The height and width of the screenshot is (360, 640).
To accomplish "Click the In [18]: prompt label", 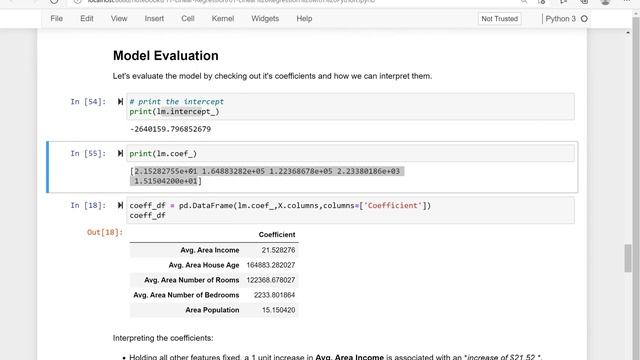I will pos(88,205).
